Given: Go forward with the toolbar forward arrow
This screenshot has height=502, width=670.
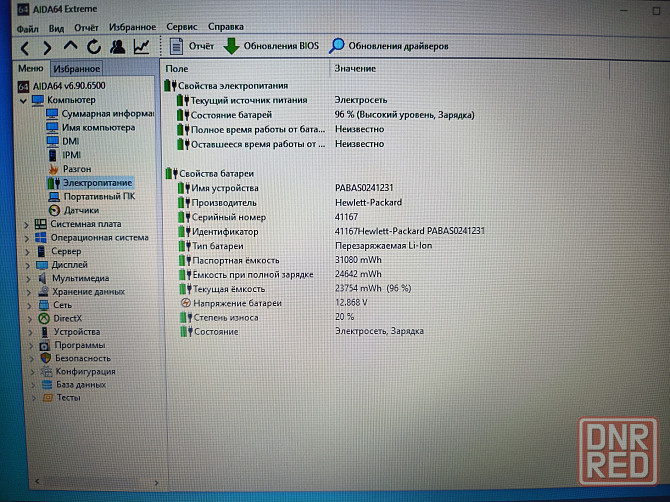Looking at the screenshot, I should [47, 48].
